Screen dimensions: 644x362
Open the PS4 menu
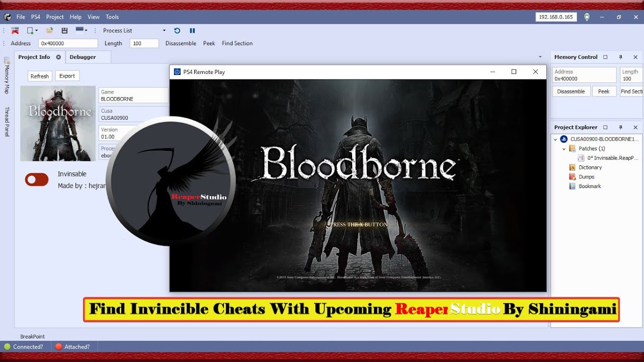click(36, 17)
